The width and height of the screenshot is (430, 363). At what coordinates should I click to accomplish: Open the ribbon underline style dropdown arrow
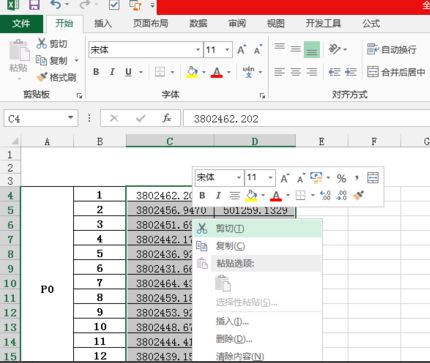141,72
